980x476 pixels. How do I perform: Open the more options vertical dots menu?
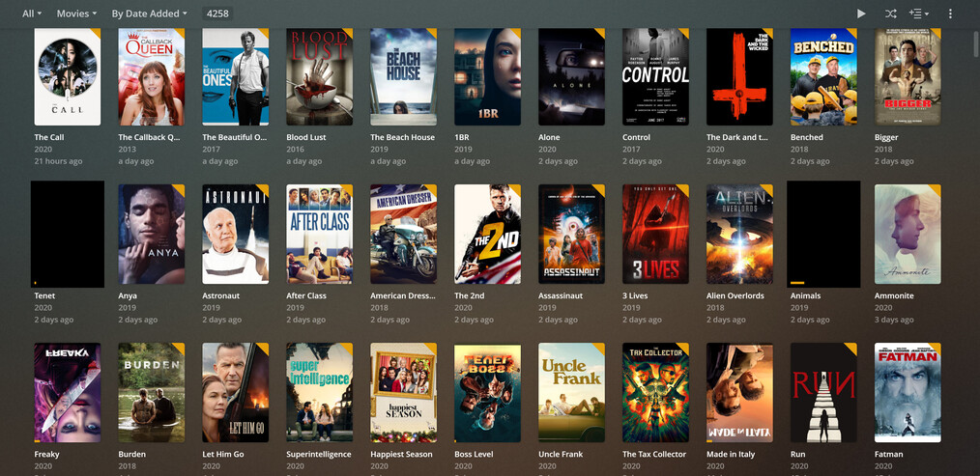[951, 14]
